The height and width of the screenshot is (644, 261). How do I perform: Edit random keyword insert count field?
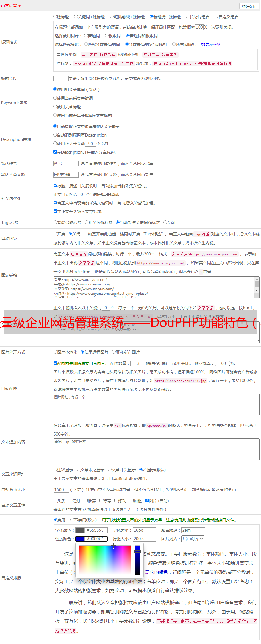pyautogui.click(x=106, y=308)
